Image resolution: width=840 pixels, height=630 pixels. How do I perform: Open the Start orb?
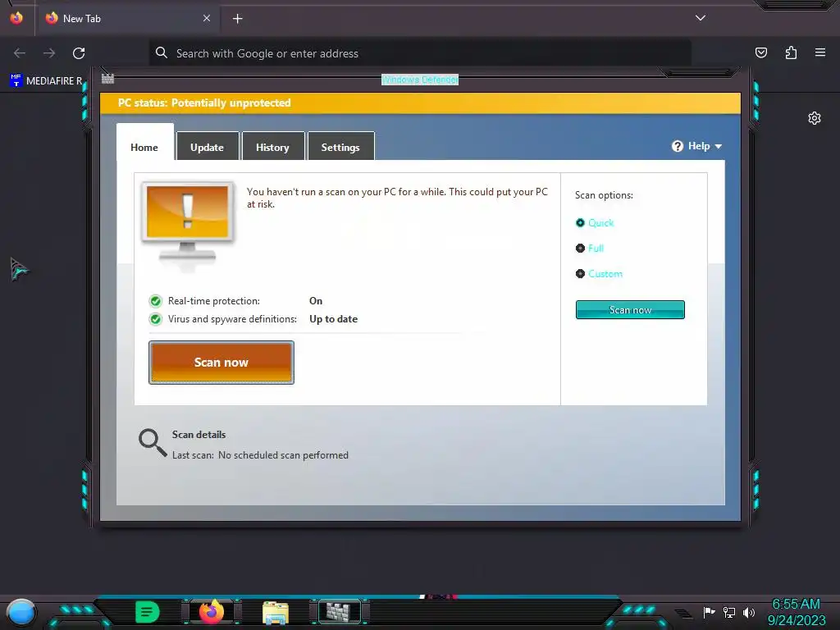click(21, 613)
